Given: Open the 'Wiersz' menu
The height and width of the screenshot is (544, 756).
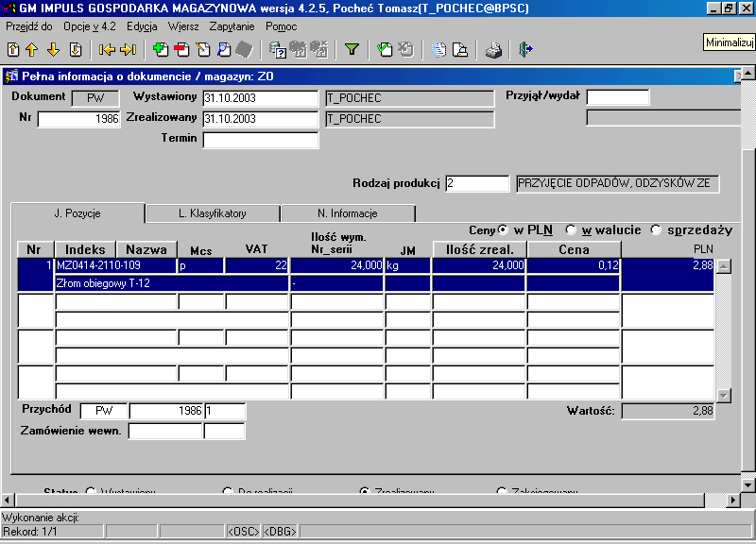Looking at the screenshot, I should (183, 26).
